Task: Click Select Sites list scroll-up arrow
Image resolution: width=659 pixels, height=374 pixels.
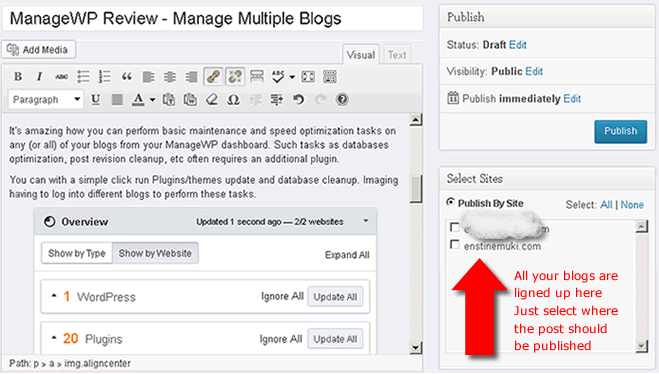Action: tap(641, 227)
